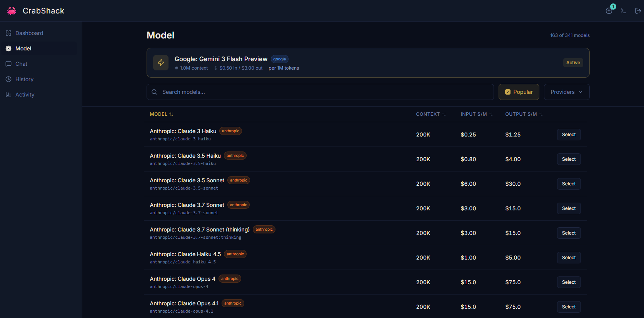Open the Model page in sidebar

coord(38,48)
